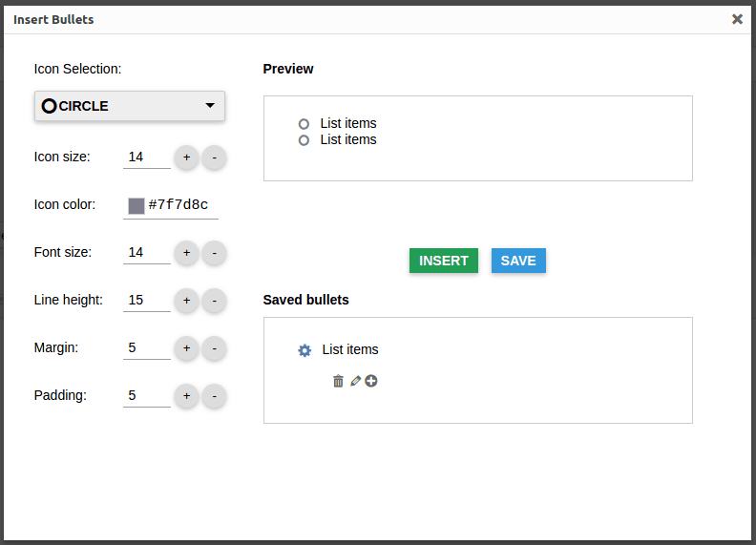The height and width of the screenshot is (545, 756).
Task: Click the gear icon in Saved bullets
Action: [304, 350]
